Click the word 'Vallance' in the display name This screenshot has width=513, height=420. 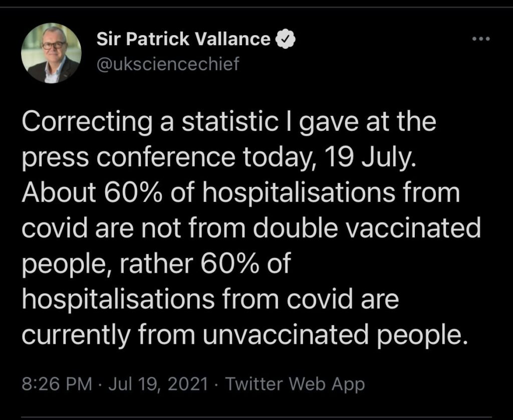(232, 39)
